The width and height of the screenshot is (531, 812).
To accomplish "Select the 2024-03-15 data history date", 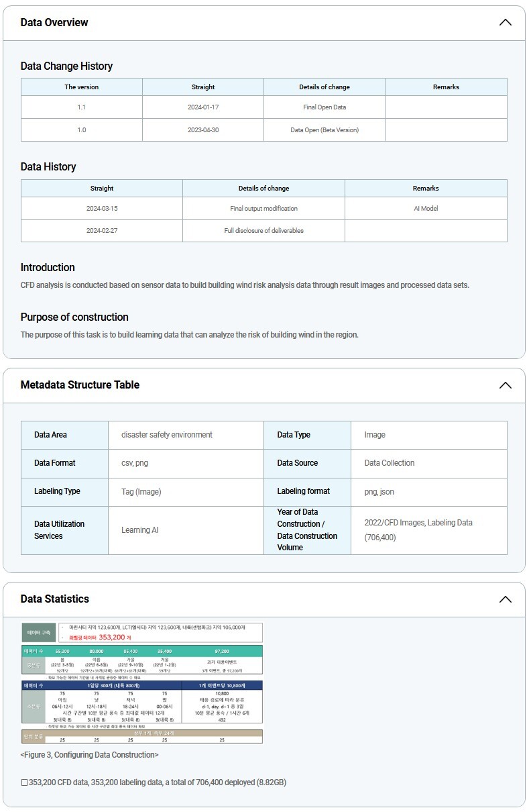I will pyautogui.click(x=102, y=209).
